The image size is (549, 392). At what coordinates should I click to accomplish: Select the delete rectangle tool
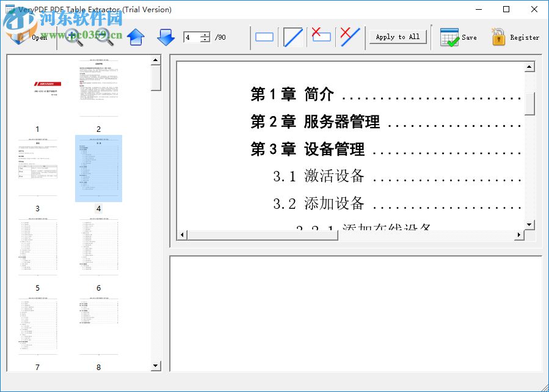(x=321, y=37)
